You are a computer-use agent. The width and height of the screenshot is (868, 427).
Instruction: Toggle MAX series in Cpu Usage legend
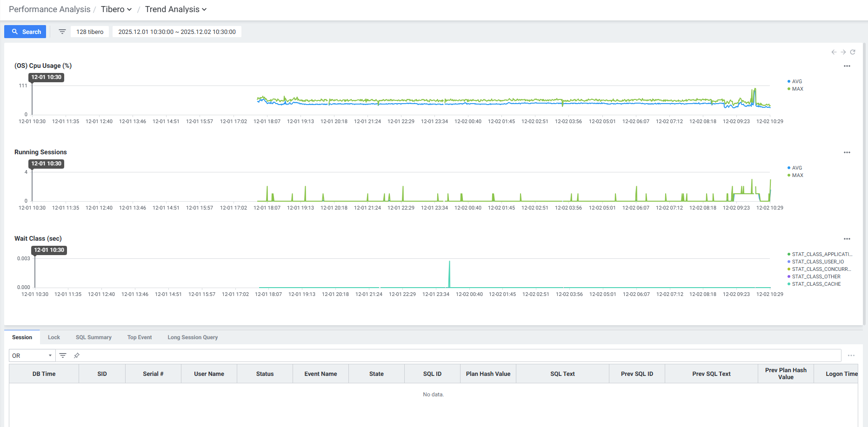click(x=797, y=89)
